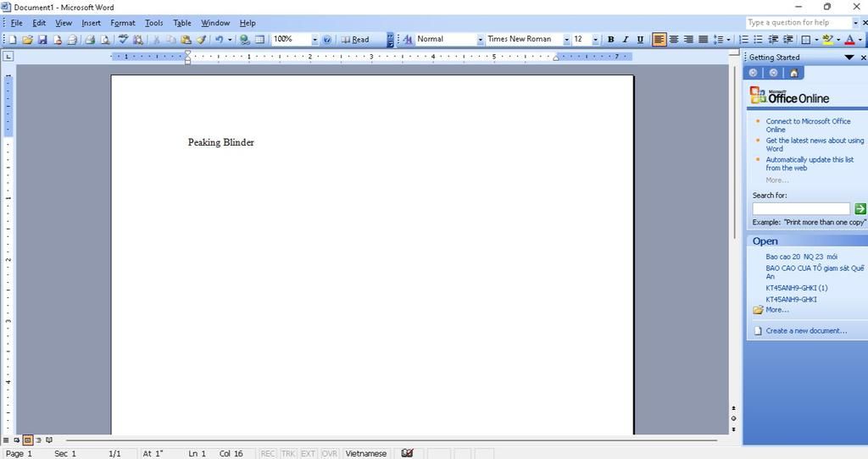868x459 pixels.
Task: Click the Paste clipboard icon
Action: (x=186, y=39)
